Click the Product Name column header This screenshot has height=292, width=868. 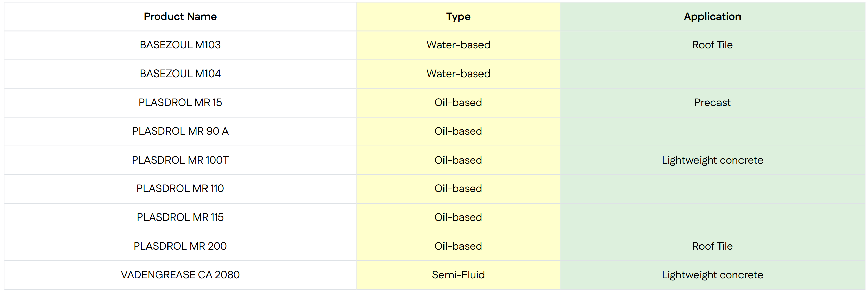(180, 16)
